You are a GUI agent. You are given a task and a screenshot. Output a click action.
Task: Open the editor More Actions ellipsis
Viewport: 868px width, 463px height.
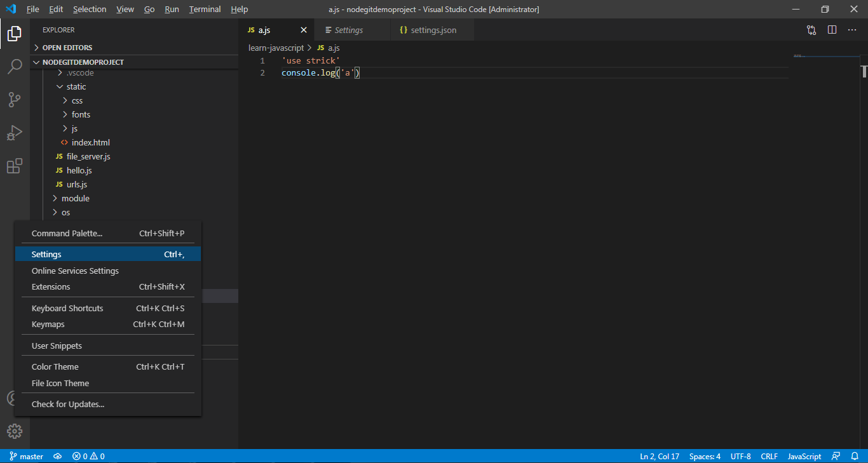852,30
